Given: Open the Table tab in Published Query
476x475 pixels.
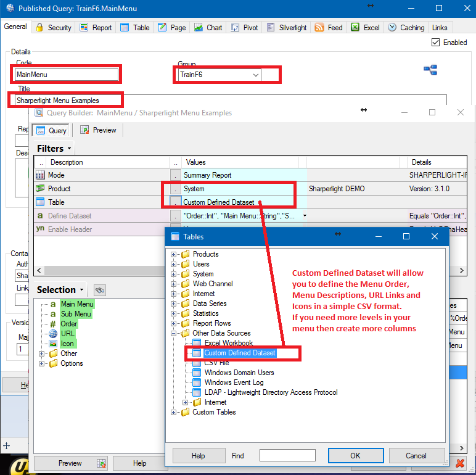Looking at the screenshot, I should 135,28.
